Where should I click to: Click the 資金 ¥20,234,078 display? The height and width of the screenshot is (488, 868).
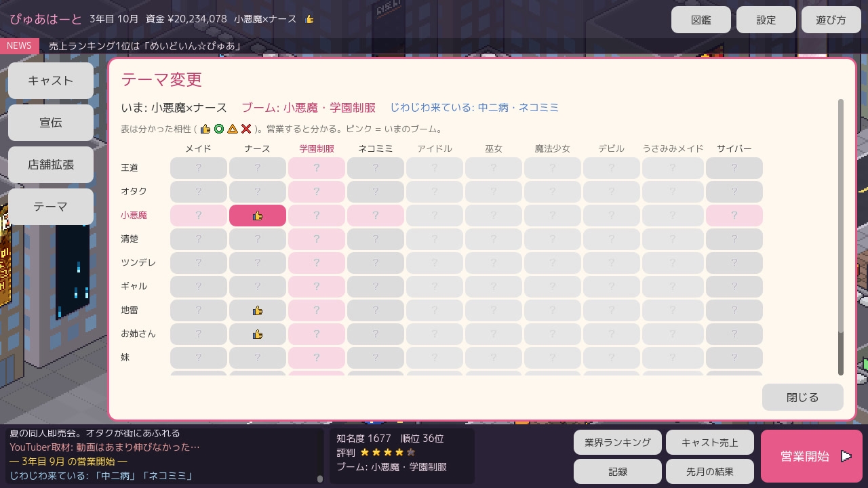point(186,19)
